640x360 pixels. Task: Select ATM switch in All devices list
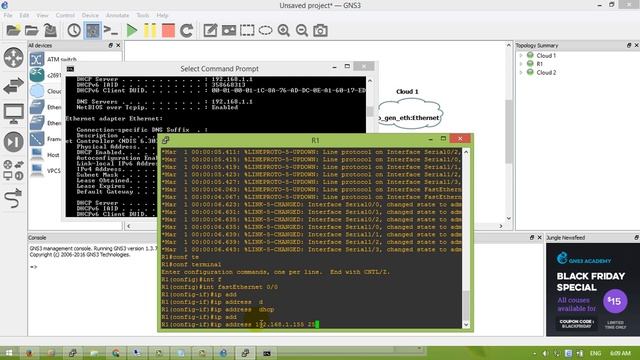point(62,60)
